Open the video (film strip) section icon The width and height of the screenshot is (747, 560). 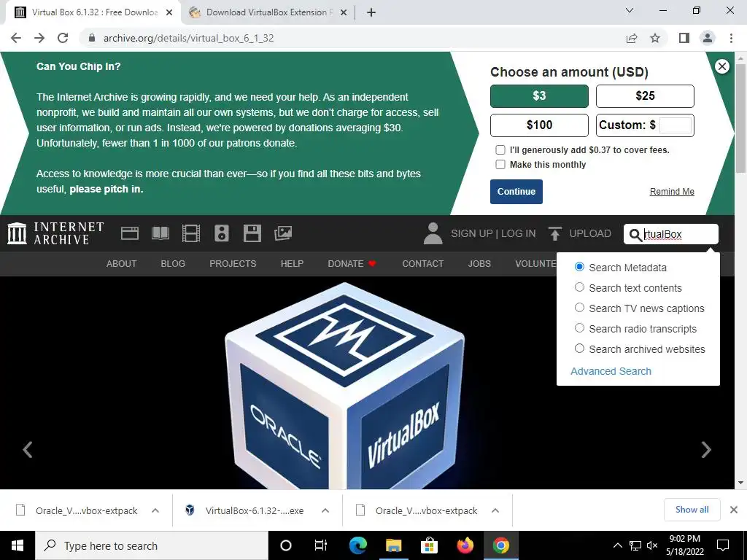click(x=191, y=233)
